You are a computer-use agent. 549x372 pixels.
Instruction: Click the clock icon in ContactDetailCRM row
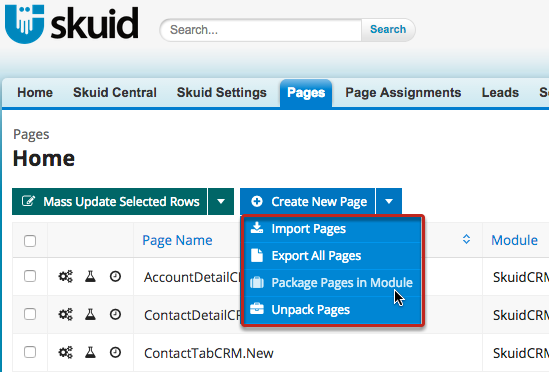pos(115,314)
